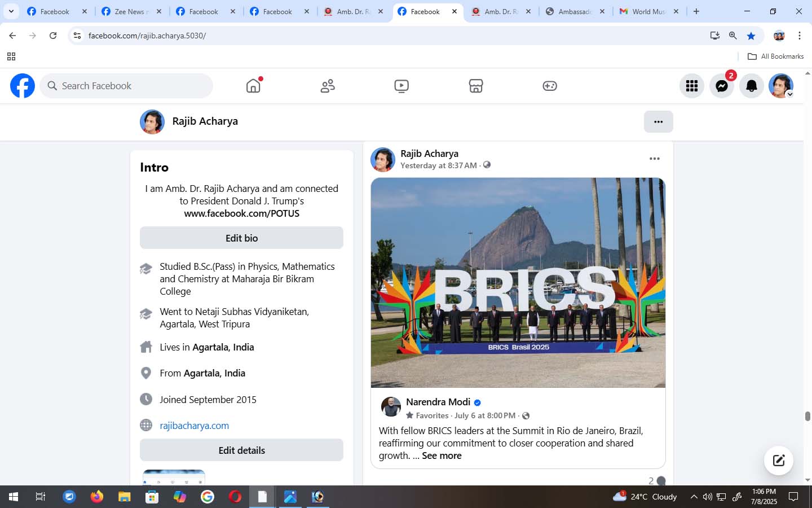
Task: Open the Video (Watch) icon
Action: pos(401,86)
